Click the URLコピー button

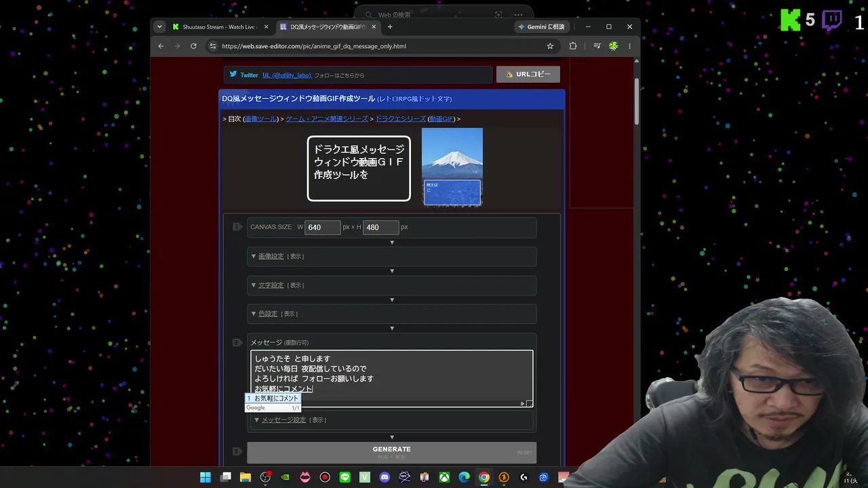(x=528, y=75)
